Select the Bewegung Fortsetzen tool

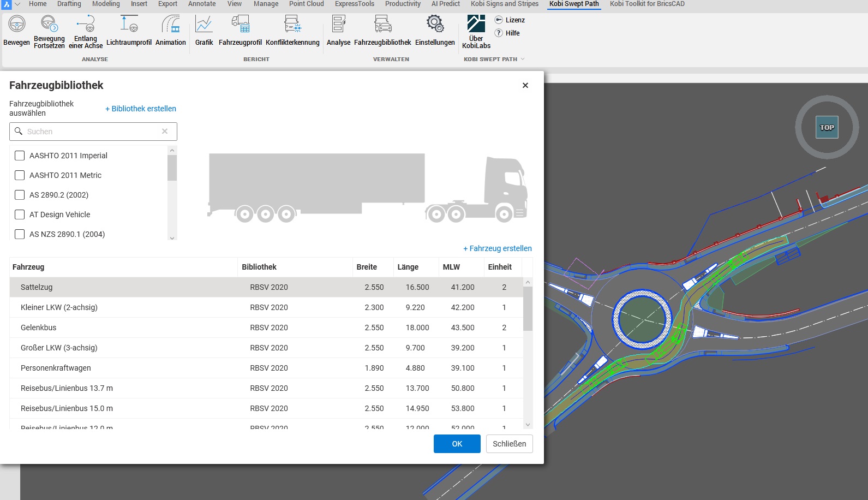(x=49, y=32)
